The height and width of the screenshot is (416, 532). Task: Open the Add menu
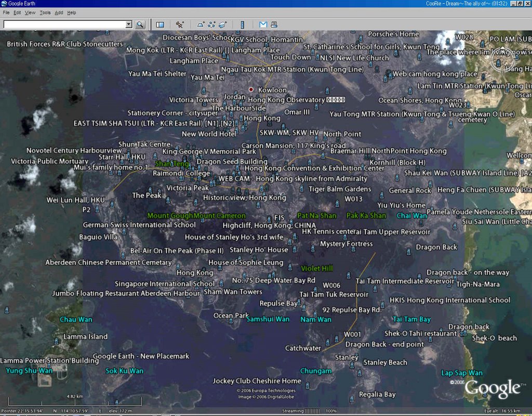59,12
